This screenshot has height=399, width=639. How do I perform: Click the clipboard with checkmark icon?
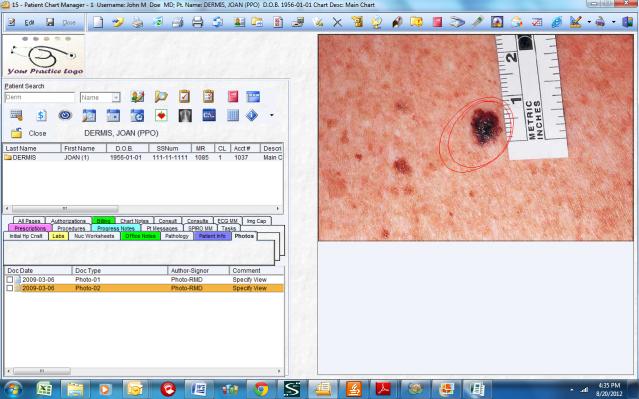185,97
